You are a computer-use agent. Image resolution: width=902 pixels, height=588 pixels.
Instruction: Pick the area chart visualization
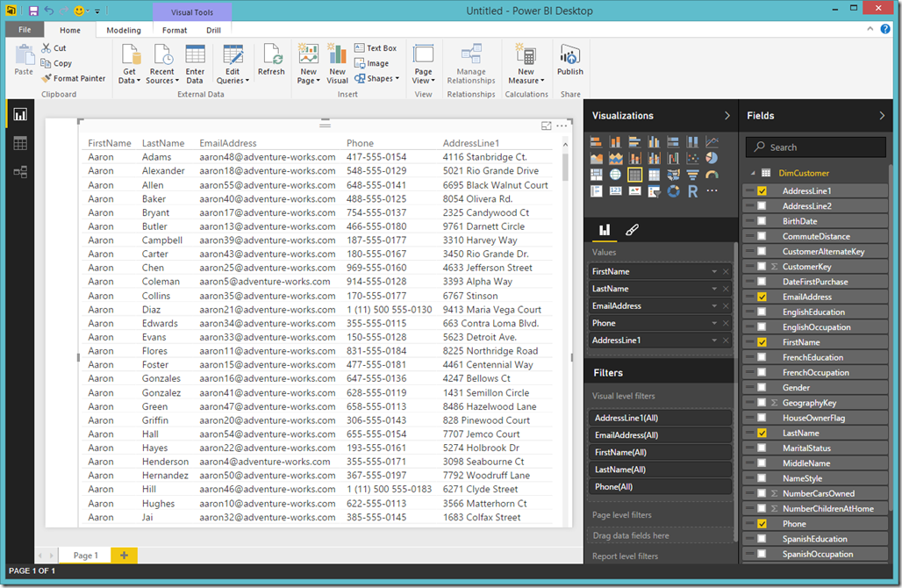click(596, 158)
